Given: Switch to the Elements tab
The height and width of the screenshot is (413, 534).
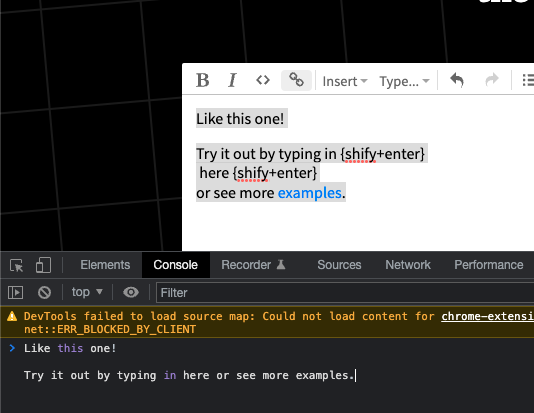Looking at the screenshot, I should coord(105,265).
